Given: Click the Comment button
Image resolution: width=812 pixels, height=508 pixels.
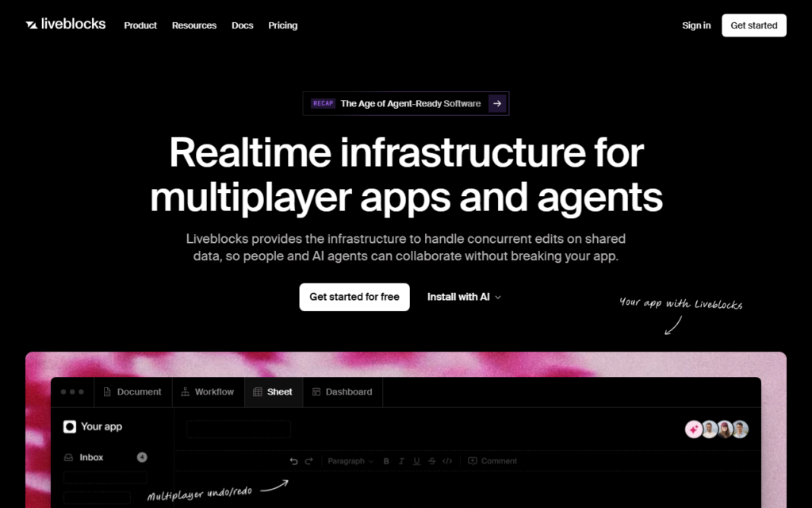Looking at the screenshot, I should [x=492, y=461].
